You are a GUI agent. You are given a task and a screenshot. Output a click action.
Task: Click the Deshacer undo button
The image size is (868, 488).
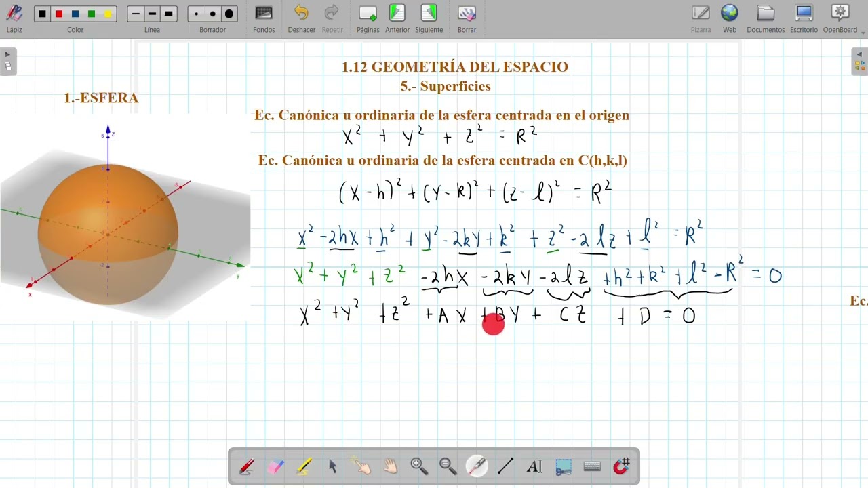click(301, 18)
